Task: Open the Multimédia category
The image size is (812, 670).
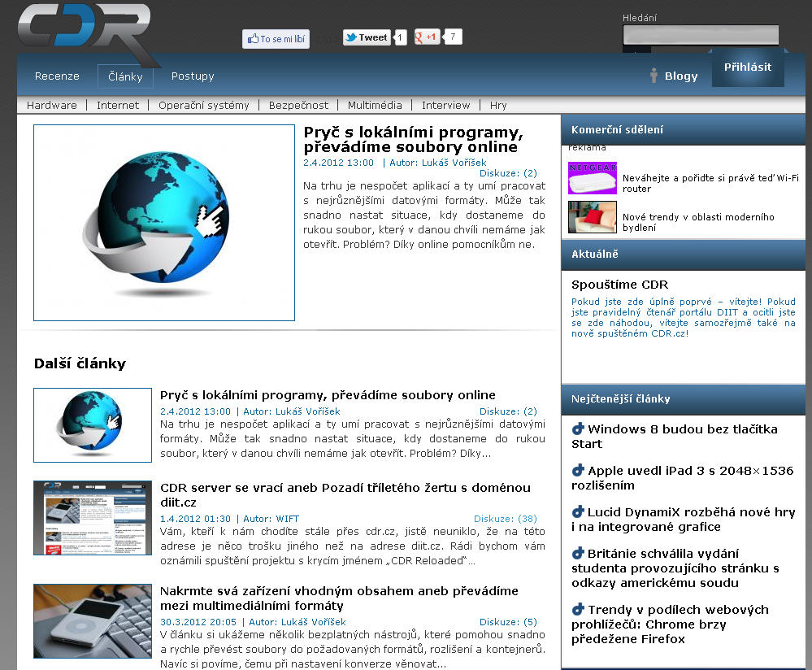Action: (375, 105)
